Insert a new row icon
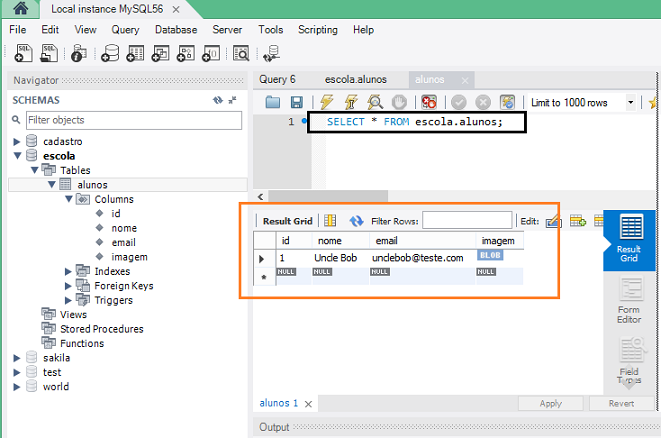The width and height of the screenshot is (661, 438). pyautogui.click(x=578, y=220)
